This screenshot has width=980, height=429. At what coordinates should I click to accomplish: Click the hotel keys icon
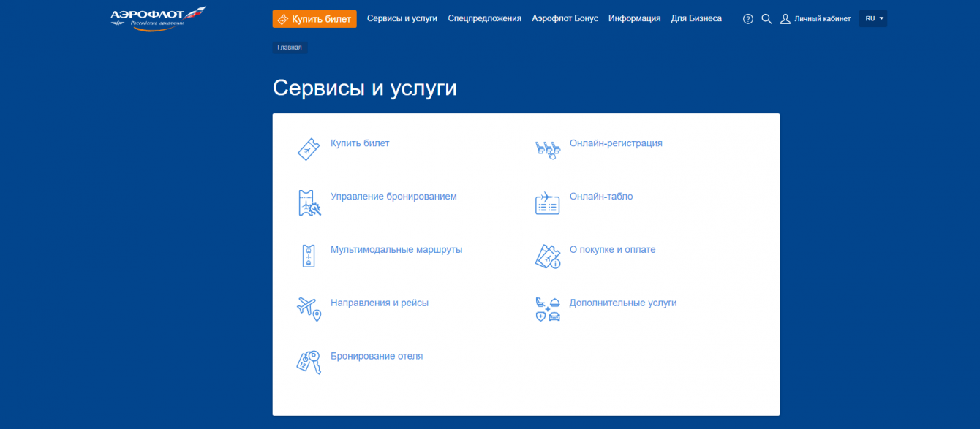(309, 362)
